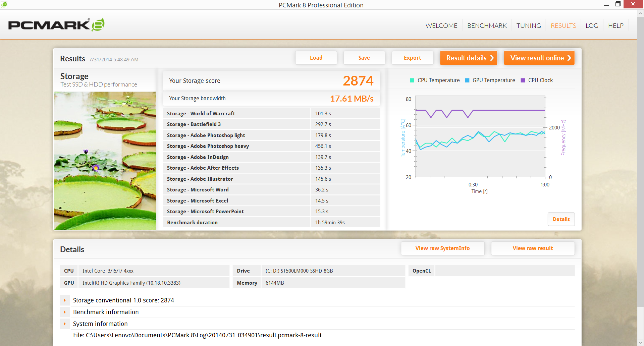This screenshot has width=644, height=346.
Task: Select 'Storage - Battlefield 3' row
Action: pos(271,124)
